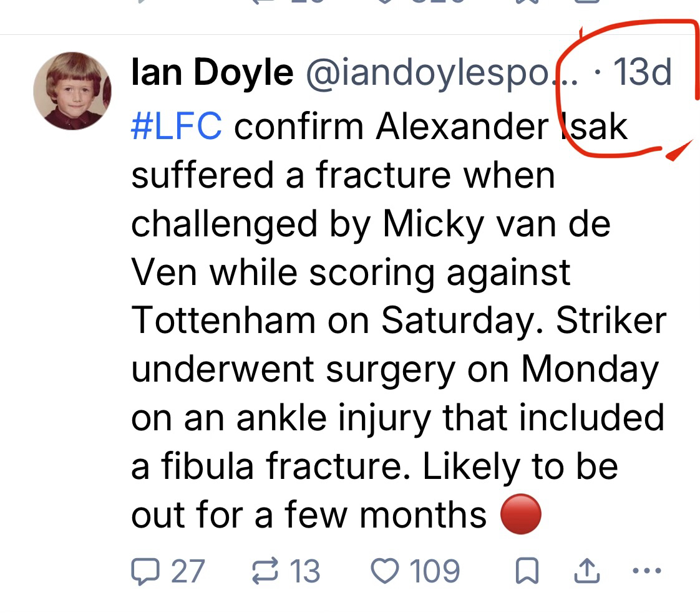Click the repost count 13
The height and width of the screenshot is (613, 700).
pyautogui.click(x=305, y=571)
